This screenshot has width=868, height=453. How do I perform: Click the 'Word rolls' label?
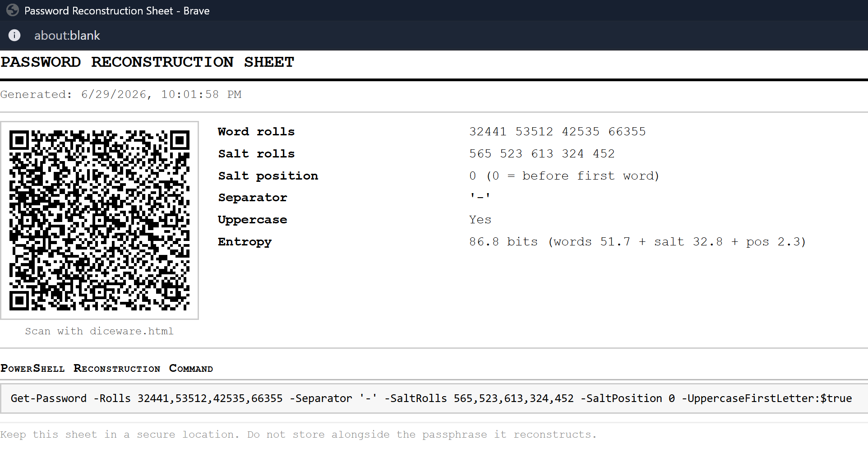point(256,131)
